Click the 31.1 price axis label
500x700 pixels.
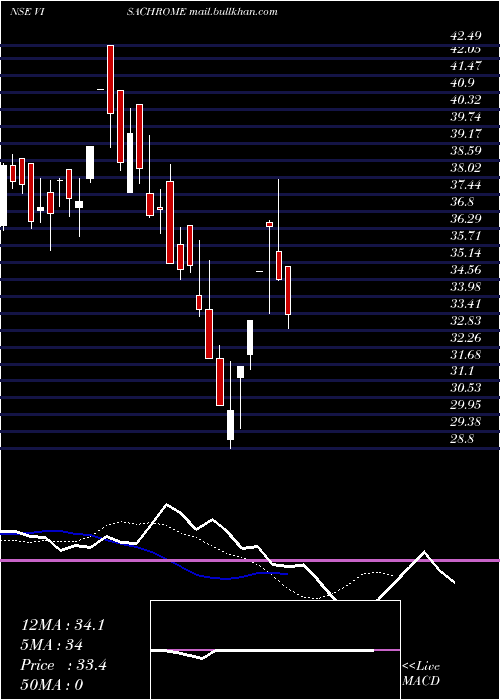pos(462,371)
